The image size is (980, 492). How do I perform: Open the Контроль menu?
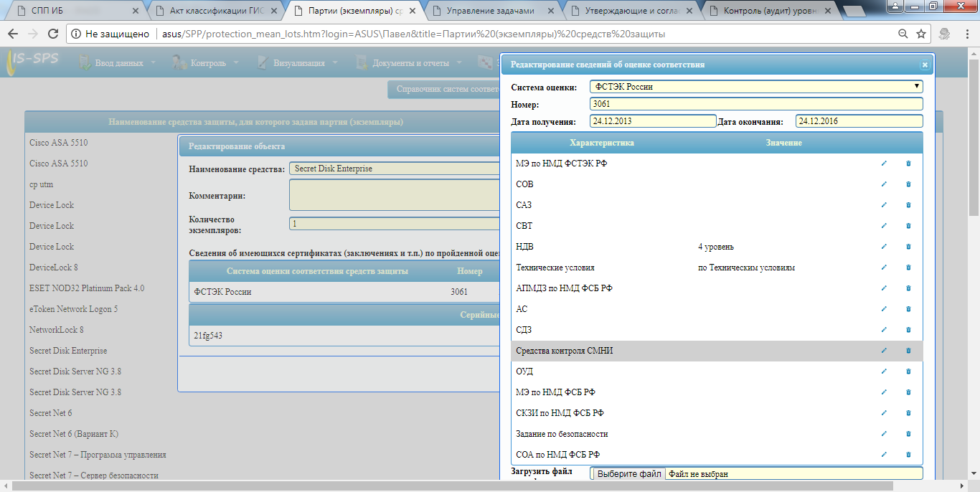[x=205, y=63]
